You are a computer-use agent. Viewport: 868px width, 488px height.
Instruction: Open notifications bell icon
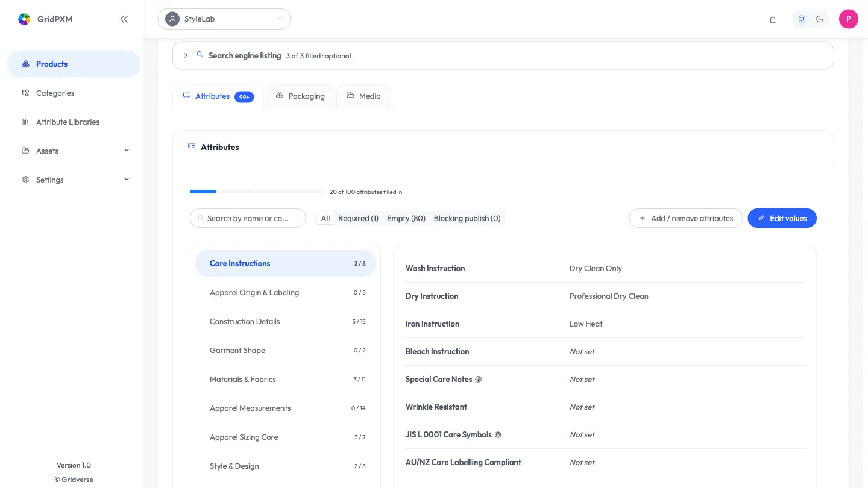coord(773,19)
